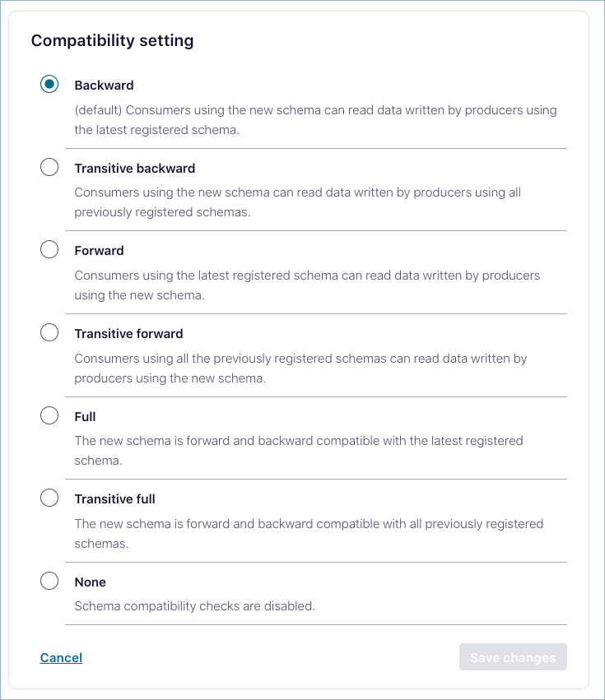Click the Forward option label
Viewport: 605px width, 700px height.
point(99,250)
